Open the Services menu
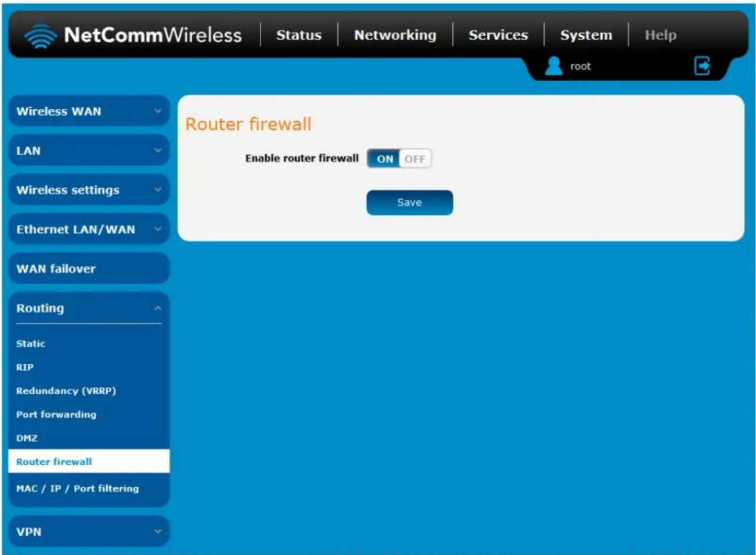This screenshot has width=756, height=555. [x=498, y=35]
